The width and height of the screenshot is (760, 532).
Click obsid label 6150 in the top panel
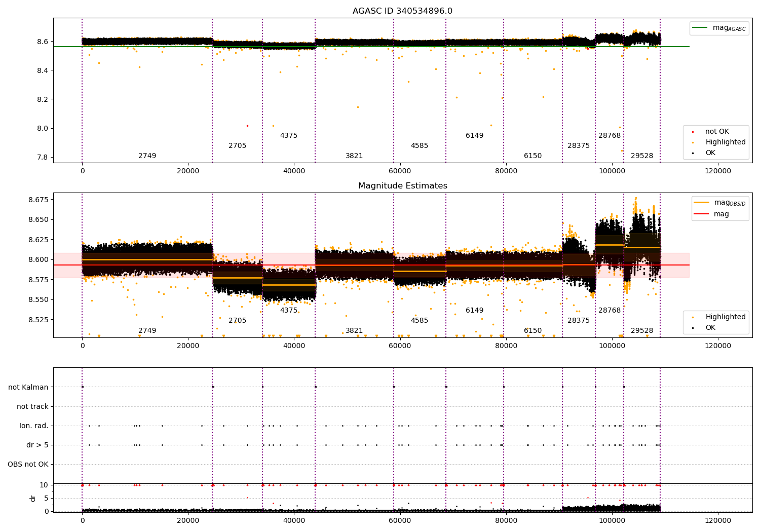[533, 156]
